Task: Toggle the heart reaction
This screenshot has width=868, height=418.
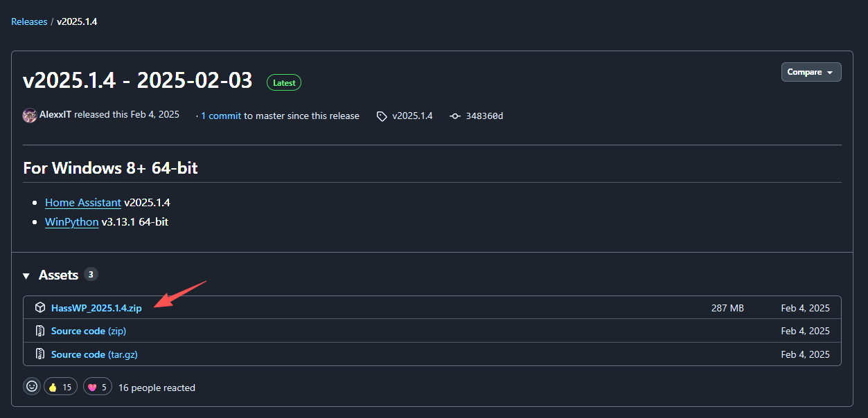Action: pos(98,387)
